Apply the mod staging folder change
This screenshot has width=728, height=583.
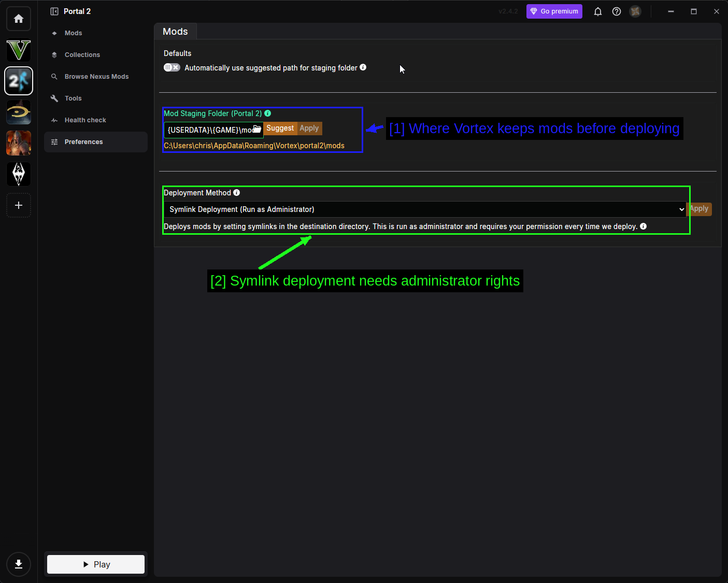pyautogui.click(x=309, y=128)
